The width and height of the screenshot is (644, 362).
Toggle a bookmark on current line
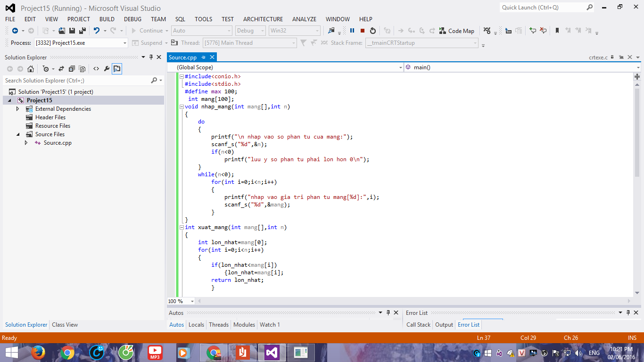click(557, 31)
